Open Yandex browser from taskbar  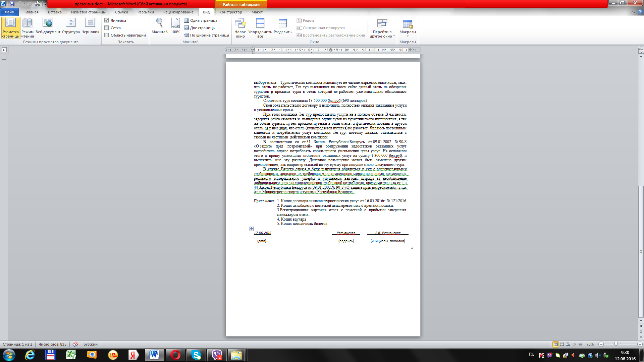tap(133, 355)
